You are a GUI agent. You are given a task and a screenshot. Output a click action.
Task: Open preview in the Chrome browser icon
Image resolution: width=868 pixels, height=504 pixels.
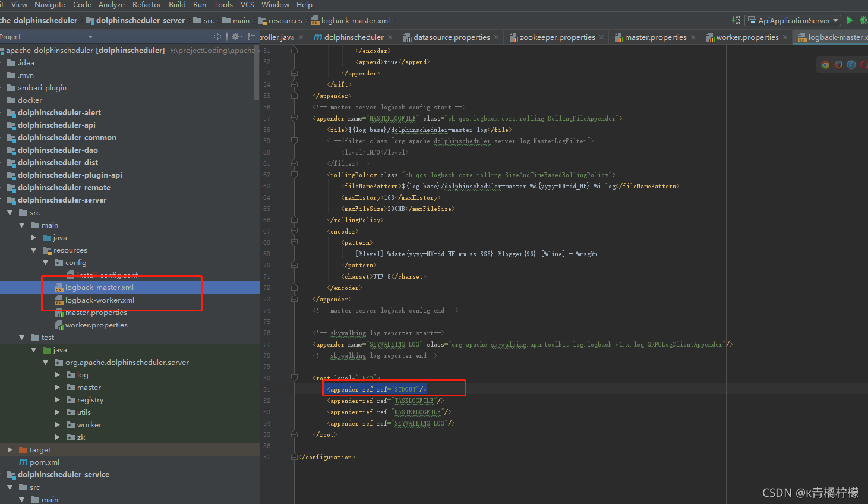click(825, 65)
